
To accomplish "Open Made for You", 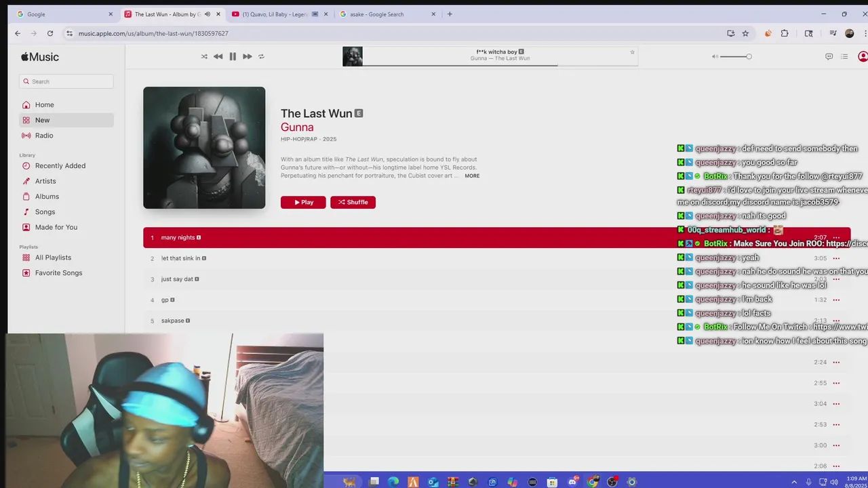I will pyautogui.click(x=66, y=227).
